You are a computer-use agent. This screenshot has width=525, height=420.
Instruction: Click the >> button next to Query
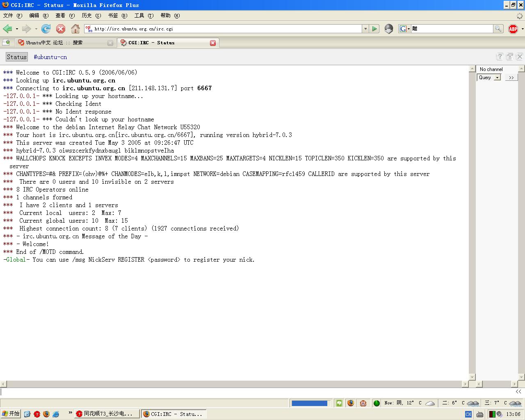(x=511, y=78)
